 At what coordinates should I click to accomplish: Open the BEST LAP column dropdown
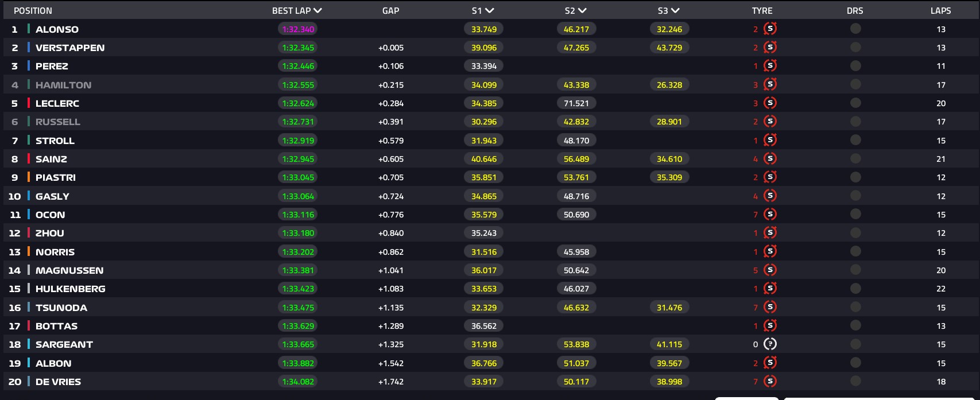click(317, 10)
